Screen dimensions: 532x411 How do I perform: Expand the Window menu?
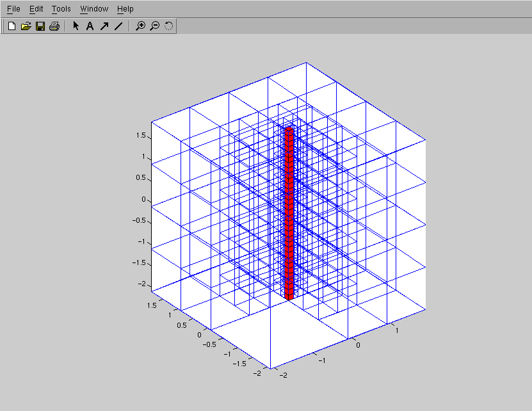tap(94, 9)
